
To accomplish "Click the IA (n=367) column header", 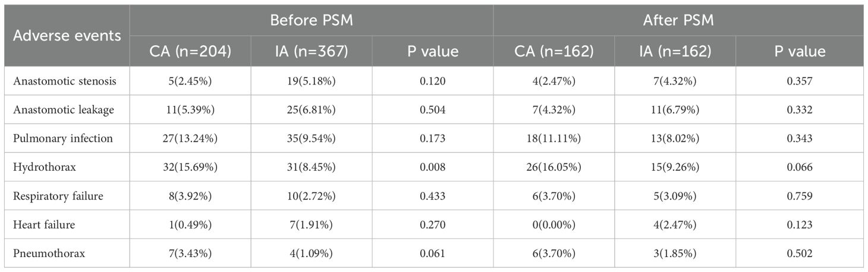I will pyautogui.click(x=312, y=51).
